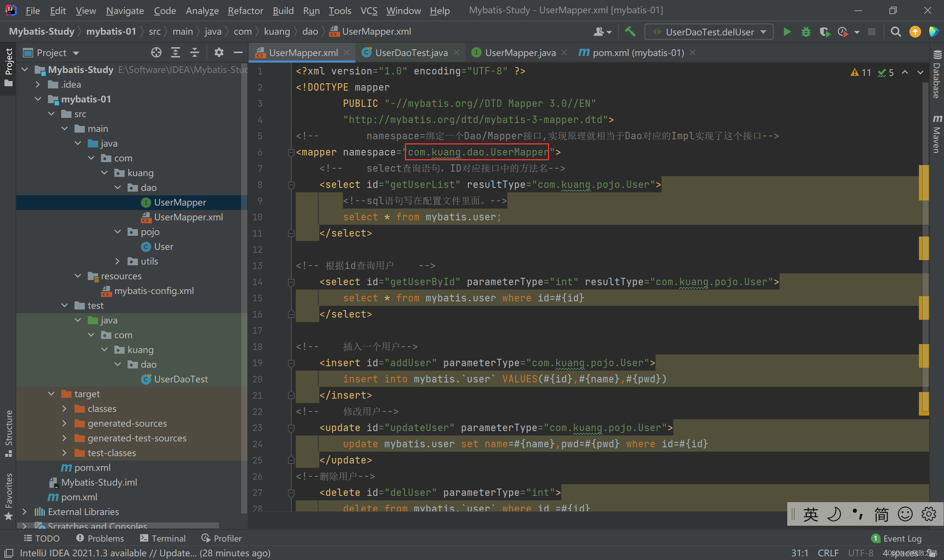The image size is (944, 560).
Task: Expand the classes folder under target
Action: click(64, 409)
